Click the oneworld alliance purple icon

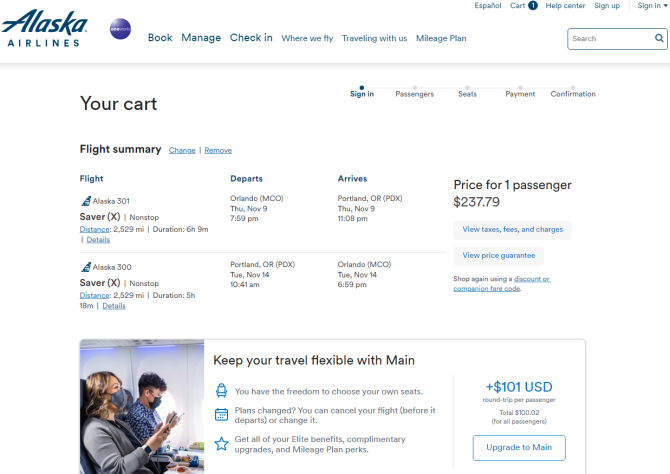(x=120, y=29)
